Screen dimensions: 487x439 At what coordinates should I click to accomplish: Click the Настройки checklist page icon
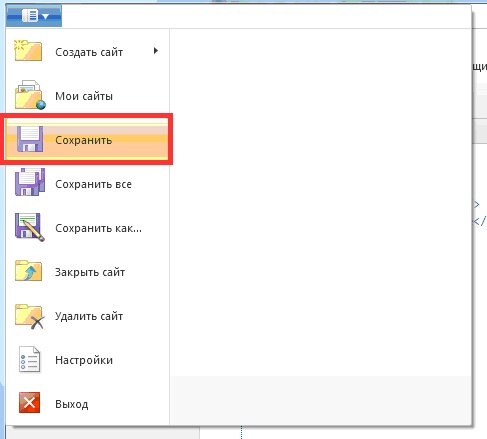pos(29,359)
